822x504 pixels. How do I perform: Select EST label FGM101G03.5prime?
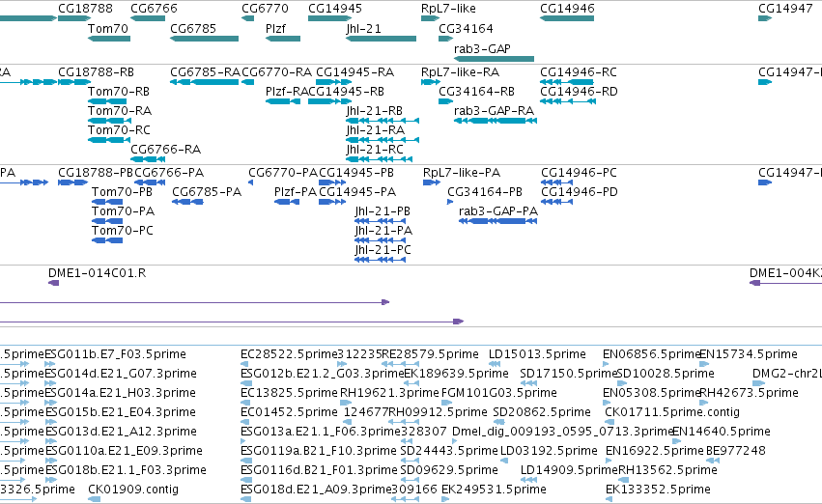click(x=499, y=393)
